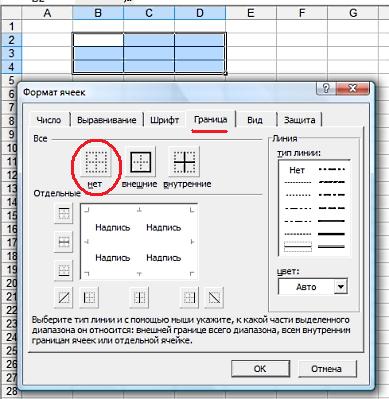
Task: Select the 'Нет' line type
Action: [x=297, y=170]
